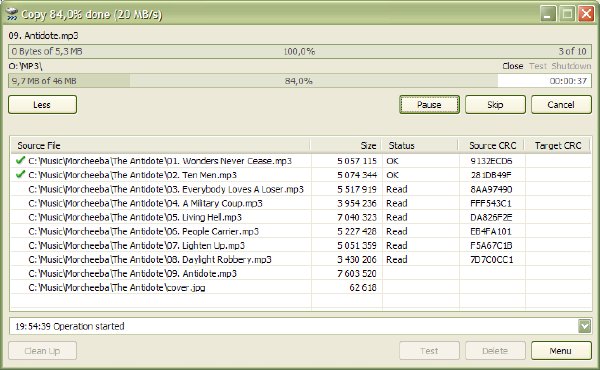Click the source CRC value DA826F2E

coord(491,217)
